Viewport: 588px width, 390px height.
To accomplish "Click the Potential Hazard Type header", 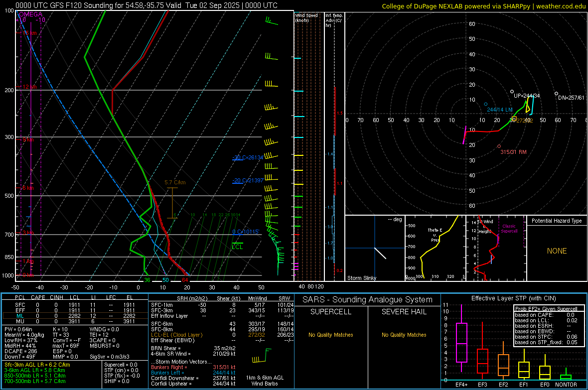I will (557, 221).
